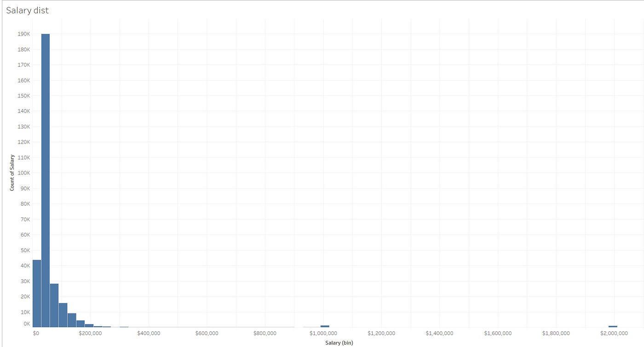Image resolution: width=644 pixels, height=347 pixels.
Task: Click the '150K' y-axis label
Action: coord(24,96)
